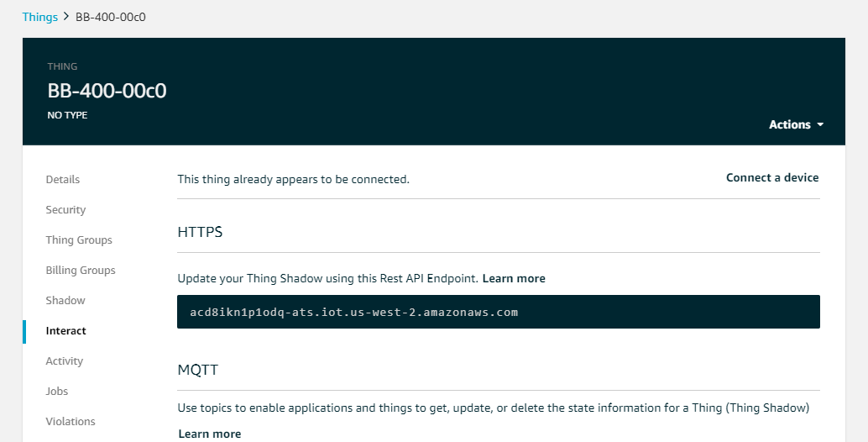Open the Security section
The width and height of the screenshot is (868, 442).
(65, 210)
